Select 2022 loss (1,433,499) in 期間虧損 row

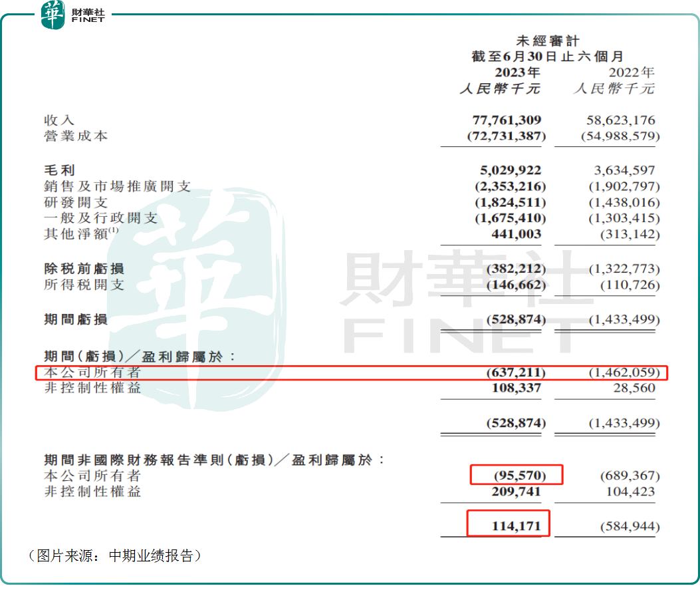tap(624, 319)
